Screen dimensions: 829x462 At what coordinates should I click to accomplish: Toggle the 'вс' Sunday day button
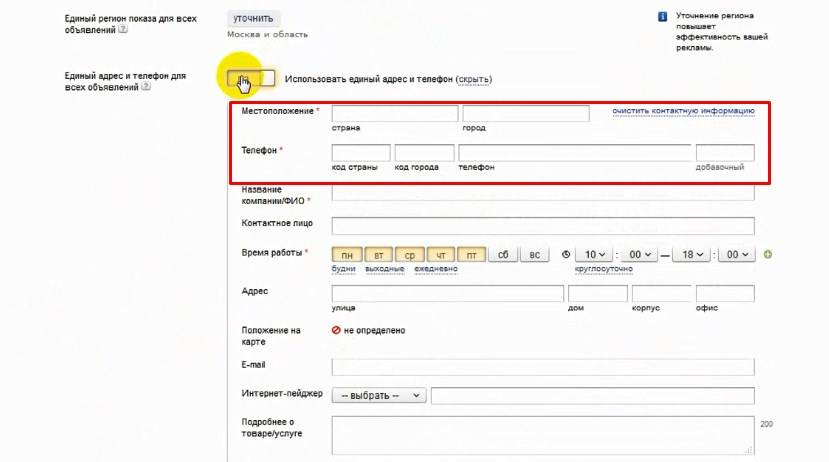pos(535,255)
